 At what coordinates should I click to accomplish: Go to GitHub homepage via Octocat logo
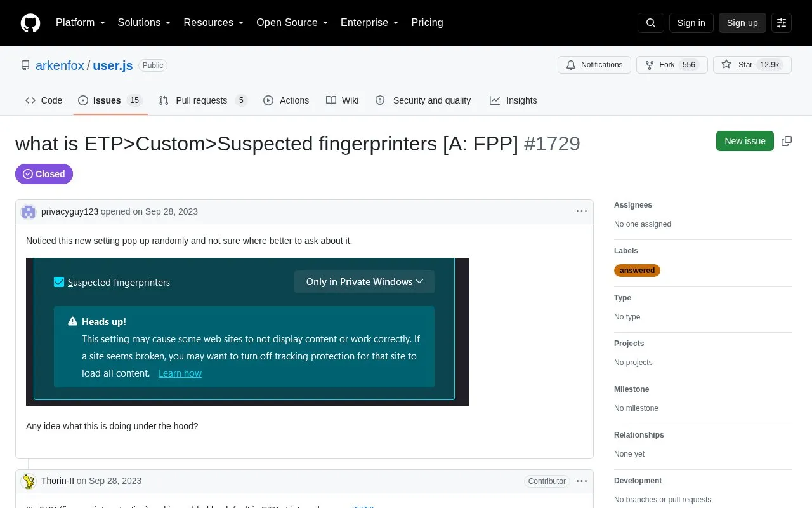[30, 23]
